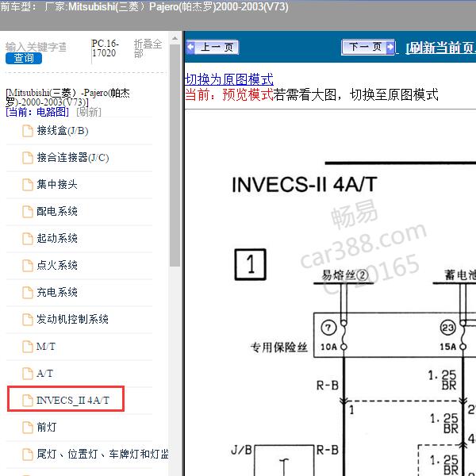Screen dimensions: 476x476
Task: Click the right arrow icon on 下一页
Action: pos(390,47)
